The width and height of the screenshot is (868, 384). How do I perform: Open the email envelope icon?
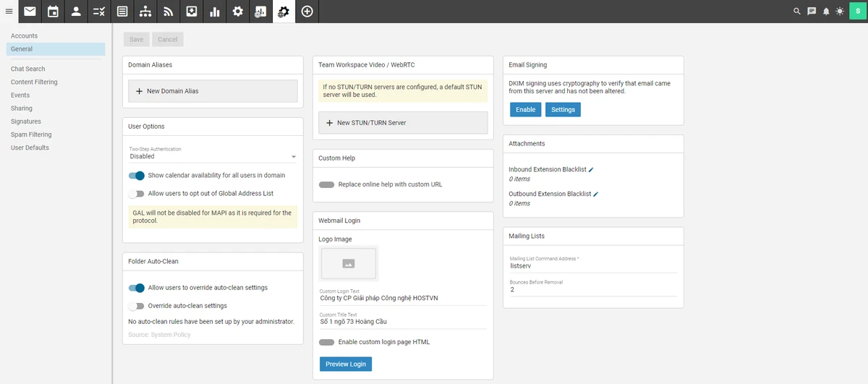click(x=30, y=11)
